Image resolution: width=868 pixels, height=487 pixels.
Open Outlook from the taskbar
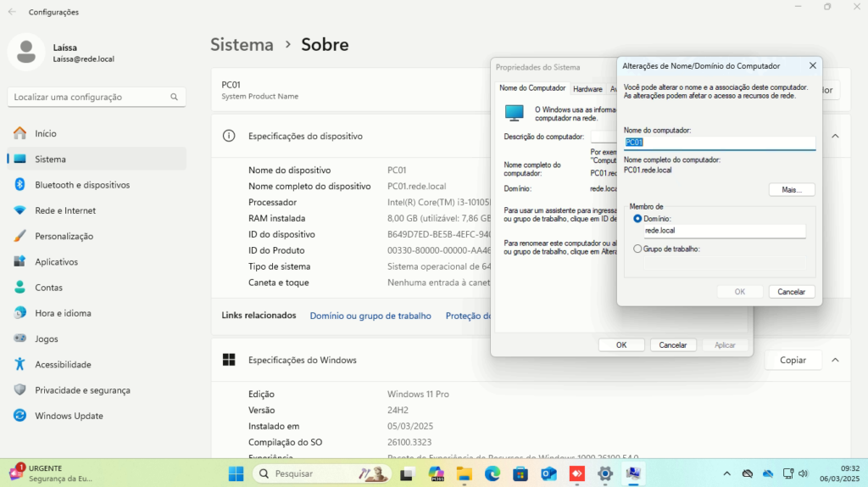tap(548, 473)
